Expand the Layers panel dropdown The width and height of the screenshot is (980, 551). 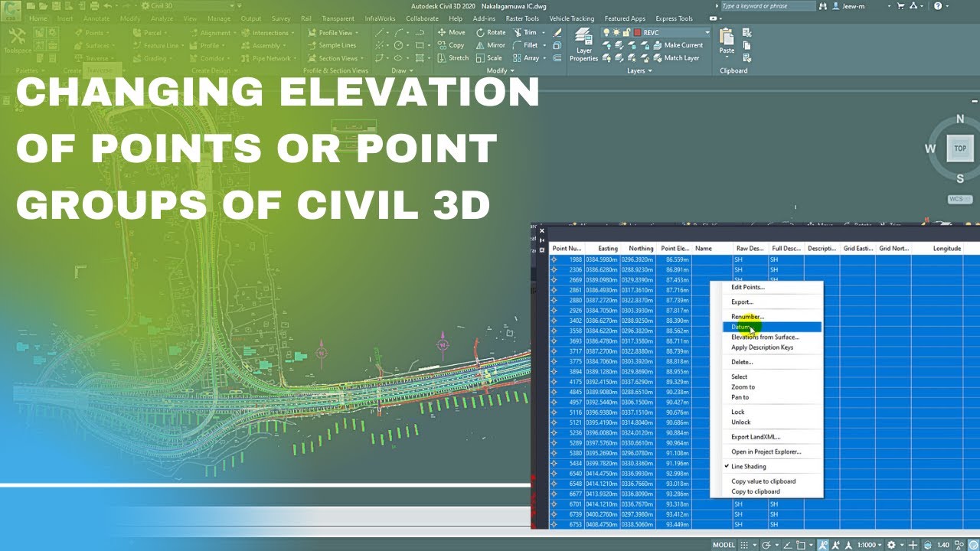(639, 70)
